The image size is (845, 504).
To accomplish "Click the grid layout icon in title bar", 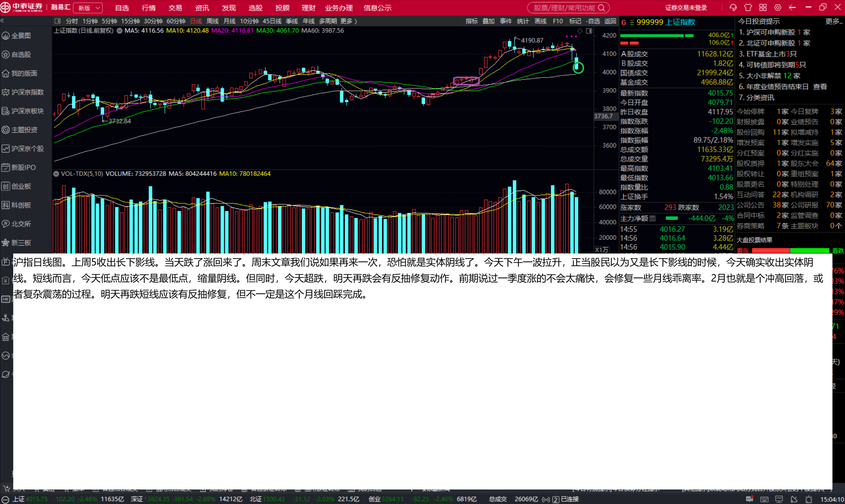I will coord(763,8).
